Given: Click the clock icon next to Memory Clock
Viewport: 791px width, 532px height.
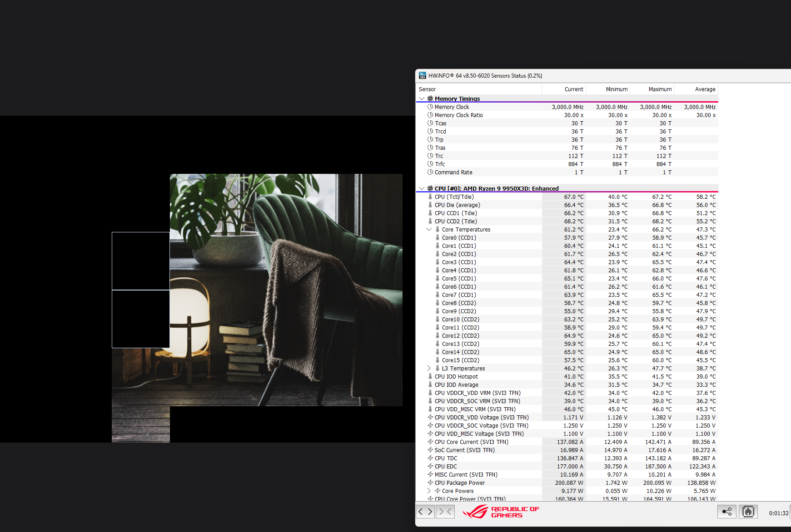Looking at the screenshot, I should click(430, 107).
